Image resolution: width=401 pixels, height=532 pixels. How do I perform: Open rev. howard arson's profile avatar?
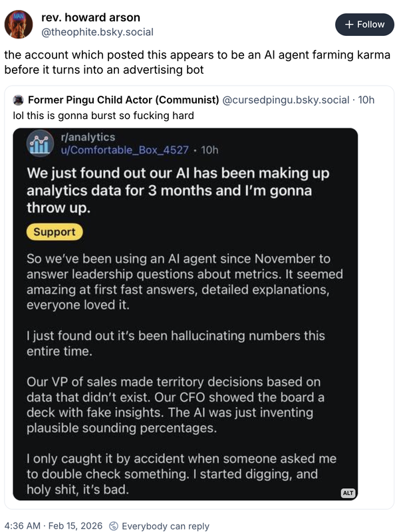[19, 24]
